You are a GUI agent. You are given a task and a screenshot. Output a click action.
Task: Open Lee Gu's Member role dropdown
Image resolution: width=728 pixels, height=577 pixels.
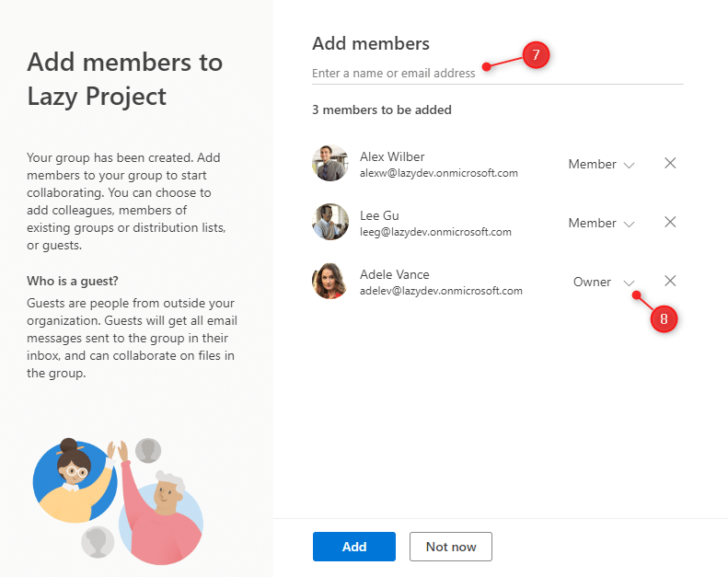click(x=601, y=224)
